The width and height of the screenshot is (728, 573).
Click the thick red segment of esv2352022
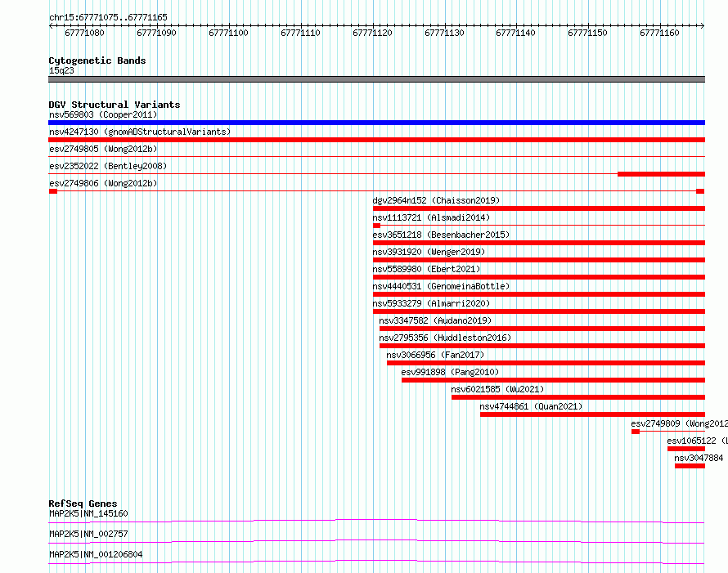661,174
